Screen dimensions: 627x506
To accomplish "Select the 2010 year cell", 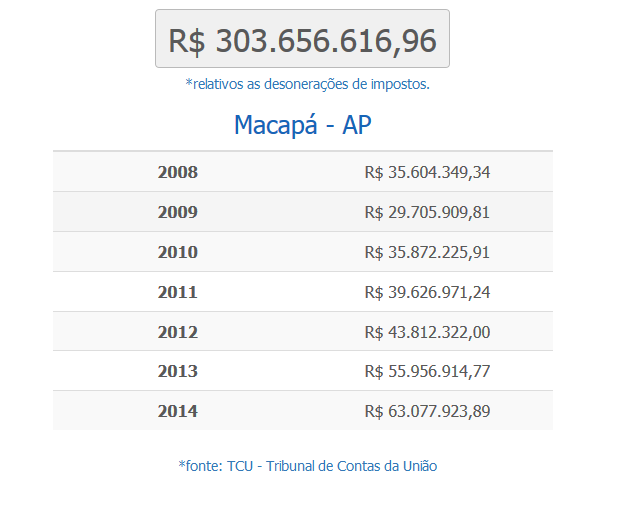I will [178, 252].
